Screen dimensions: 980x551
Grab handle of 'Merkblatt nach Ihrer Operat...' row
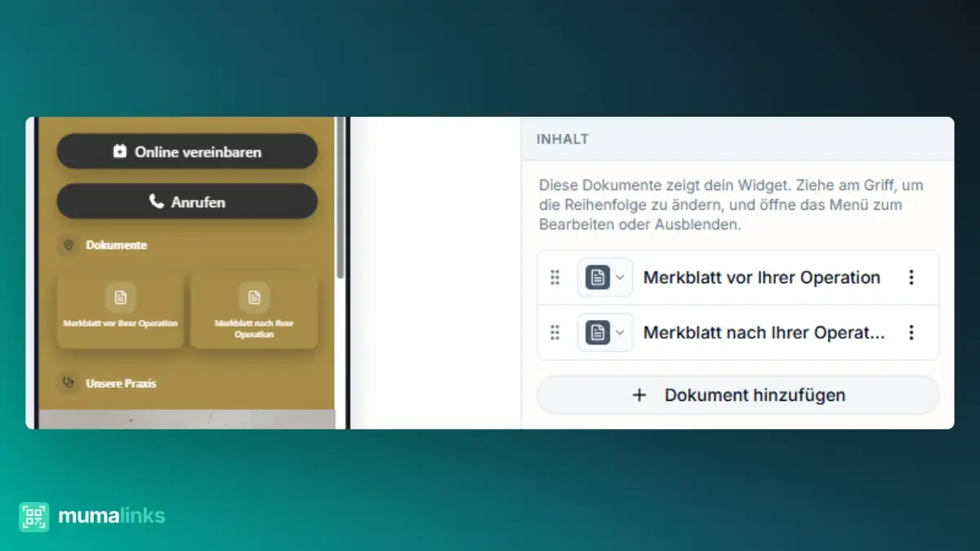click(555, 332)
